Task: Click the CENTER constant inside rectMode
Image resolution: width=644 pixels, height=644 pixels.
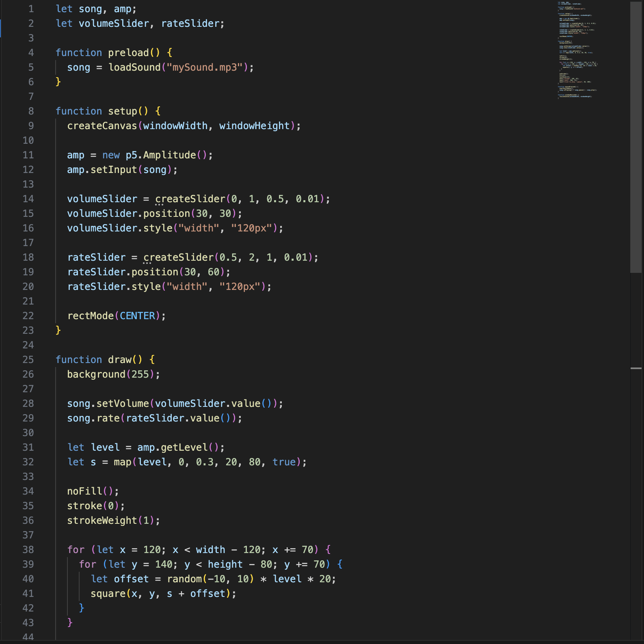Action: click(x=137, y=316)
